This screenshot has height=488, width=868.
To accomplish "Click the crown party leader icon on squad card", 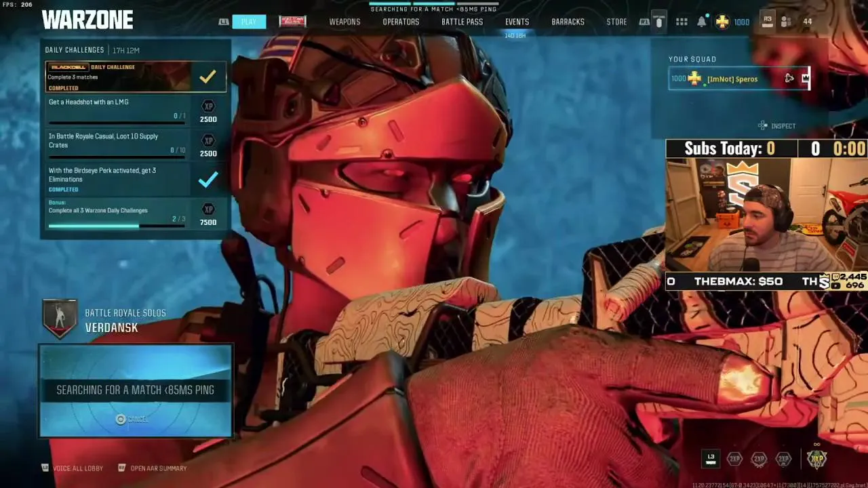I will pyautogui.click(x=805, y=78).
